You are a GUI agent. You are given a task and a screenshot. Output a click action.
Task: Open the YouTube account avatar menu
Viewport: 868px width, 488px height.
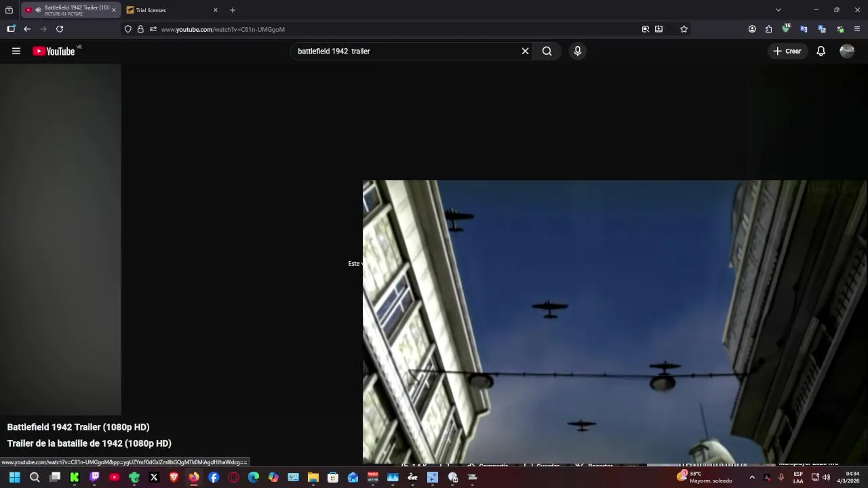(x=846, y=51)
